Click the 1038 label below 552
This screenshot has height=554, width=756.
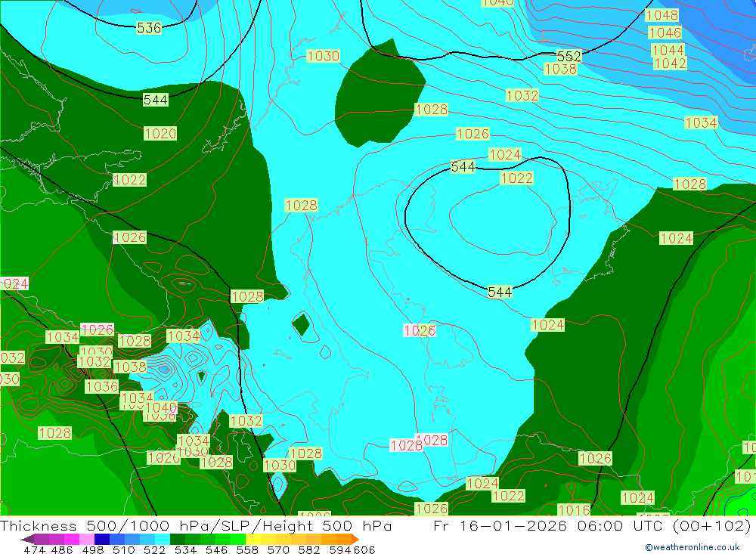coord(560,70)
